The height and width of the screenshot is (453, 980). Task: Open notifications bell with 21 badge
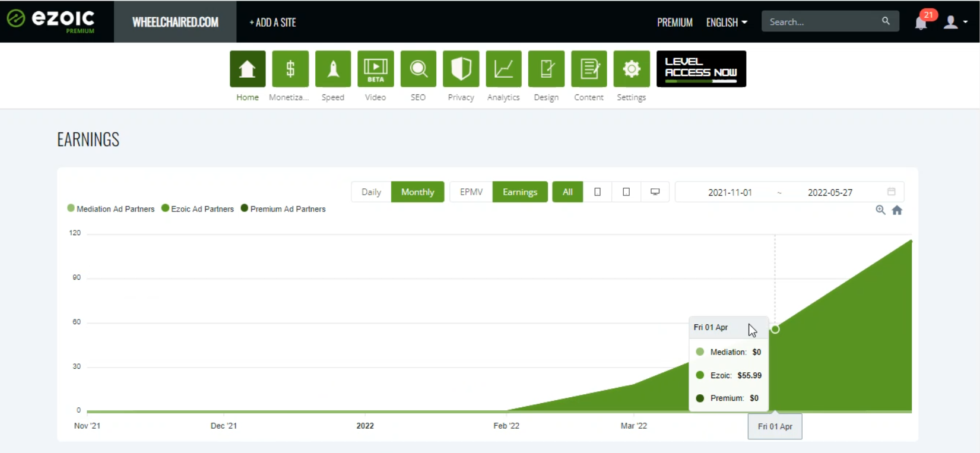pyautogui.click(x=922, y=21)
